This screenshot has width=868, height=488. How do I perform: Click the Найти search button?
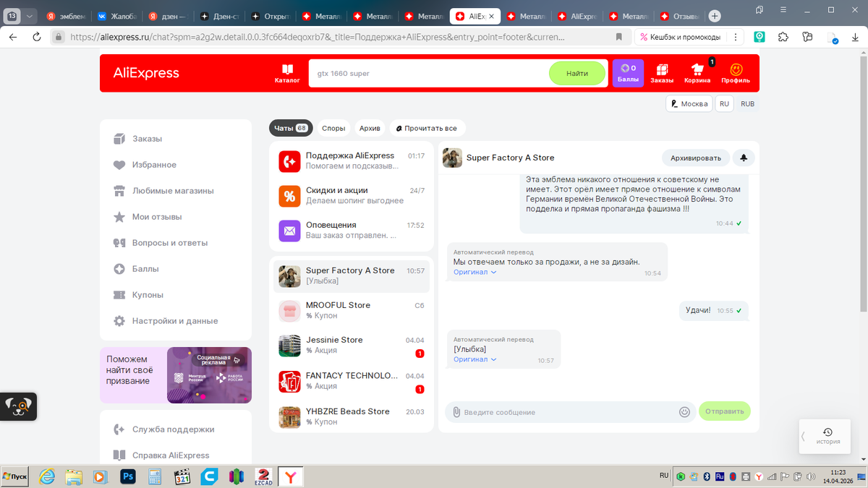(576, 73)
